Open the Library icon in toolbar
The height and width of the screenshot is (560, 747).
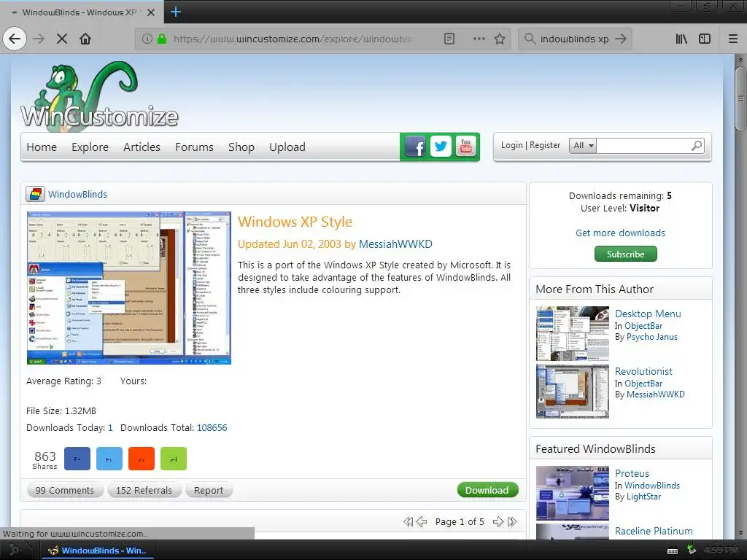point(681,39)
